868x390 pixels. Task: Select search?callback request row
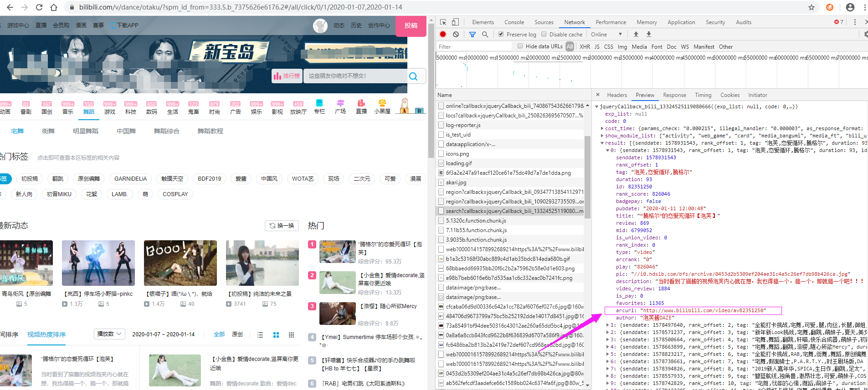coord(510,211)
